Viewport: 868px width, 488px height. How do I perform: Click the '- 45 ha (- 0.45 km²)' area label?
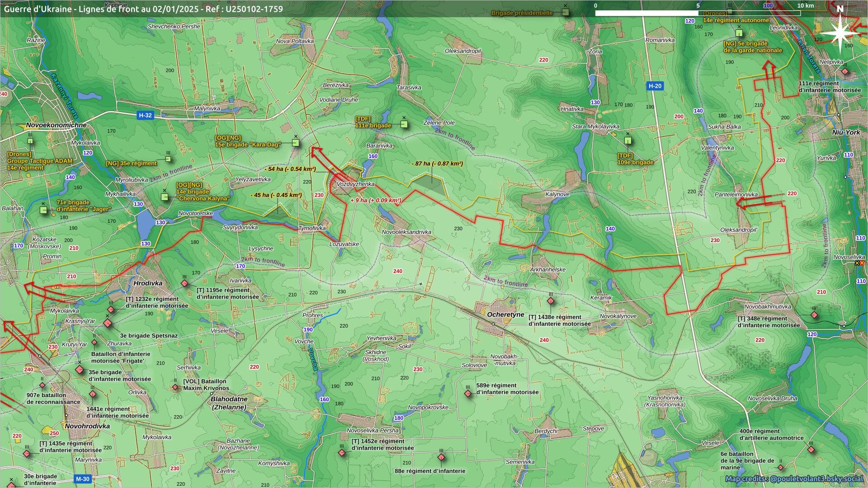coord(276,195)
